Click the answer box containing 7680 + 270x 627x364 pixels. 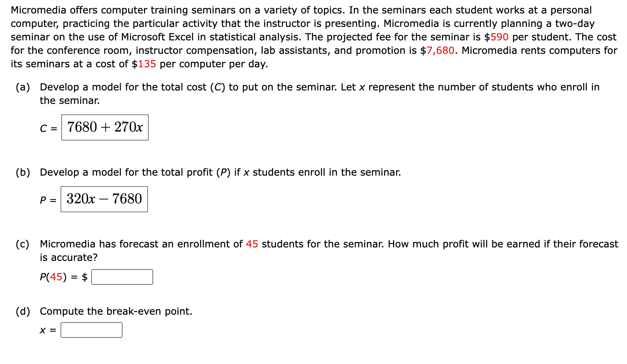pos(105,127)
